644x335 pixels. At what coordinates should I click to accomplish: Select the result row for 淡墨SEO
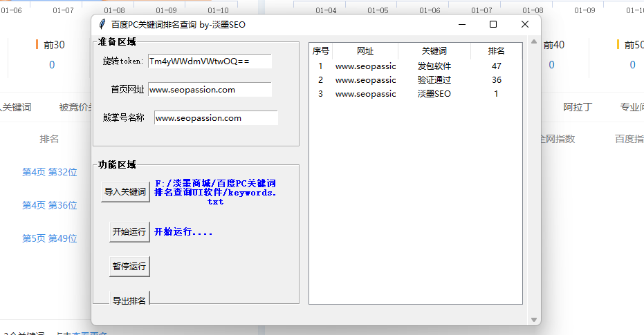415,94
